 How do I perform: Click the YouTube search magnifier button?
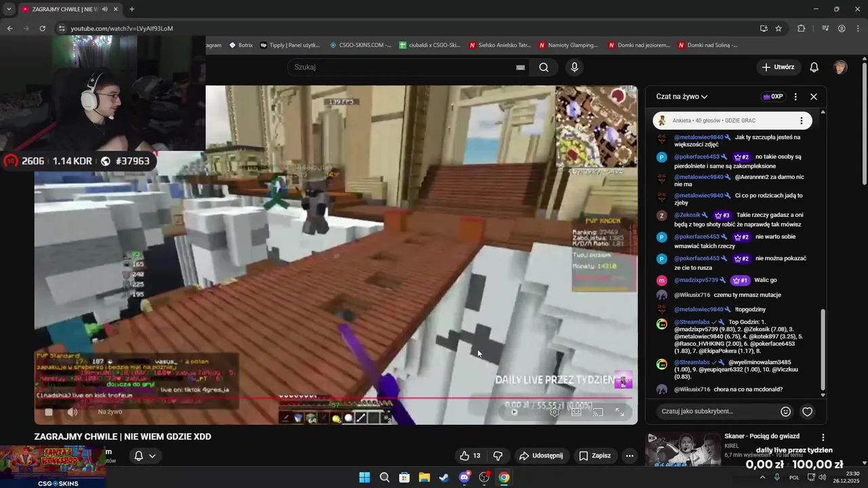[x=544, y=67]
